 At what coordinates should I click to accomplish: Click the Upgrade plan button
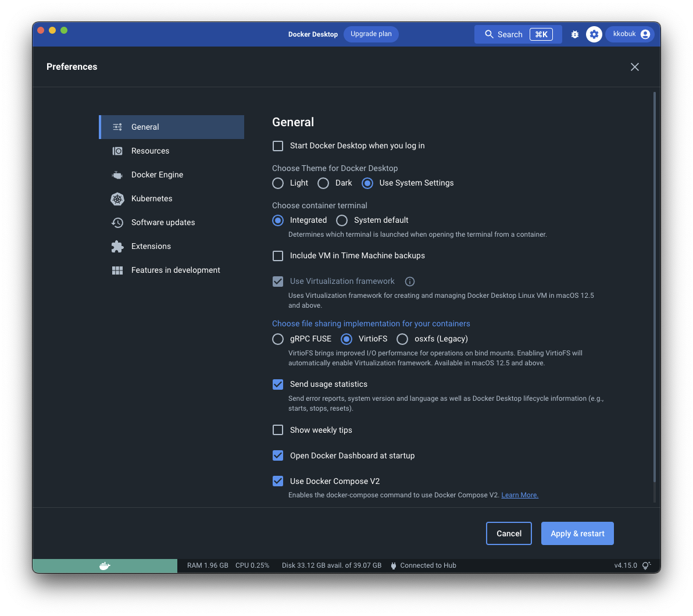tap(371, 34)
